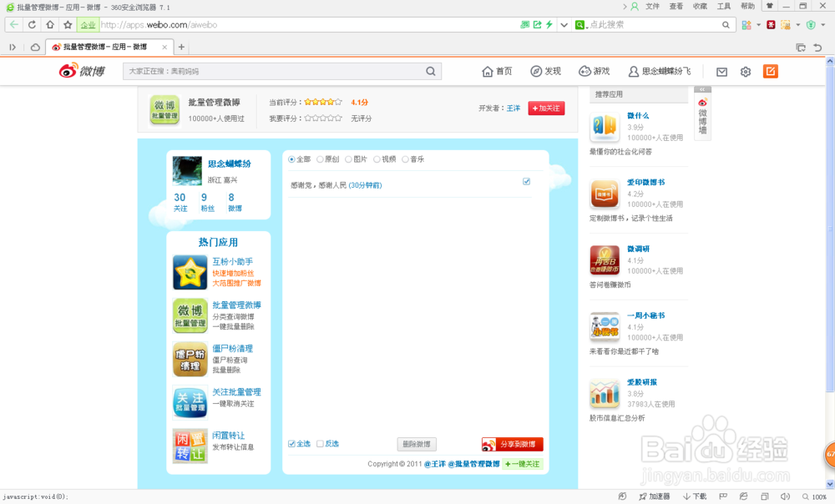Select the 音乐 radio filter
Image resolution: width=835 pixels, height=504 pixels.
coord(405,159)
